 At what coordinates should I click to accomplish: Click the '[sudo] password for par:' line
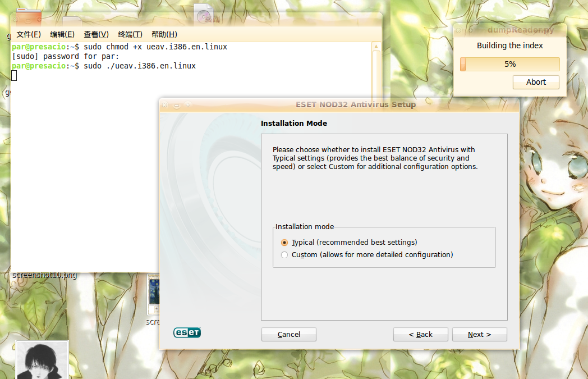click(65, 56)
